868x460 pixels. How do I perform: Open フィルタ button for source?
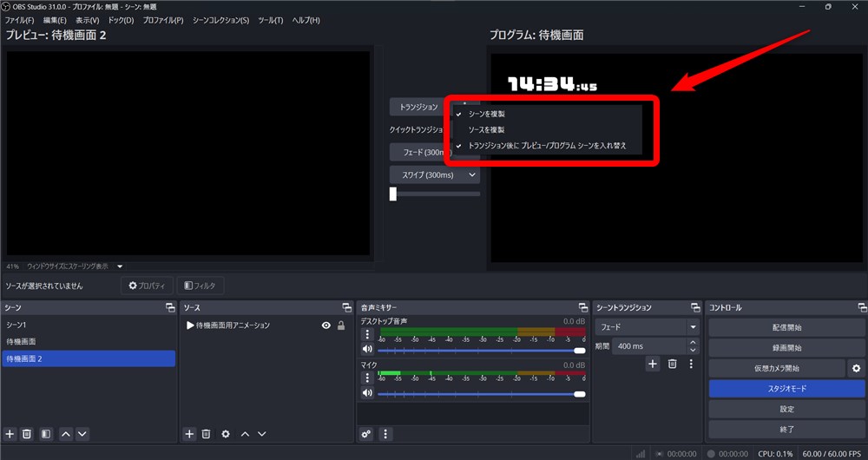201,286
